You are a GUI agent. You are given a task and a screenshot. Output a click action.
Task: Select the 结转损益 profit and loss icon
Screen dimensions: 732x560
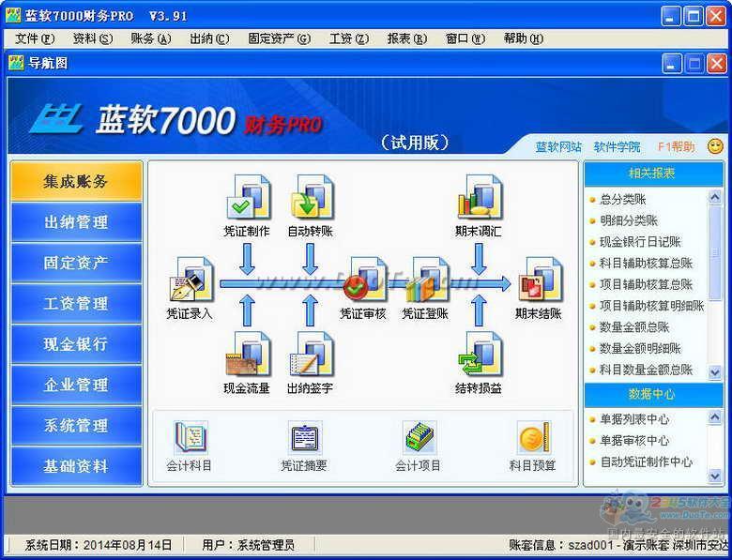pyautogui.click(x=479, y=355)
